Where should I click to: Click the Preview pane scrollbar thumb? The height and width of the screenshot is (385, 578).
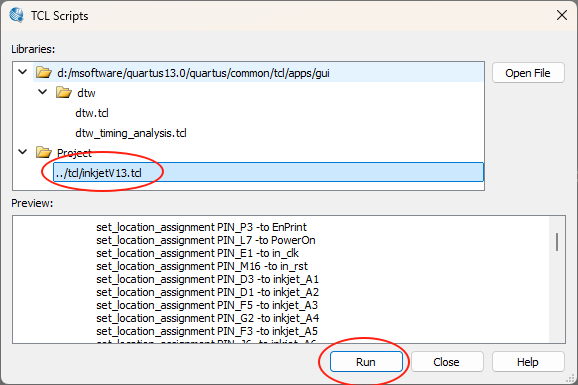[x=557, y=242]
